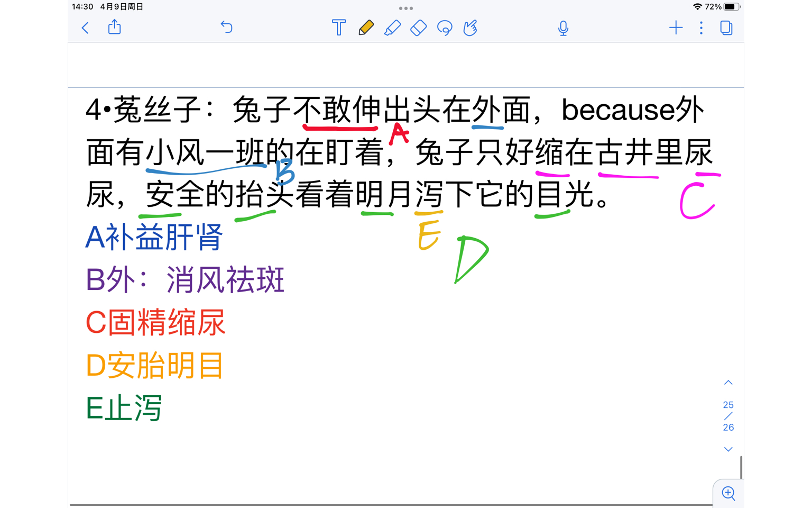Image resolution: width=812 pixels, height=508 pixels.
Task: Select the Pencil tool
Action: coord(366,28)
